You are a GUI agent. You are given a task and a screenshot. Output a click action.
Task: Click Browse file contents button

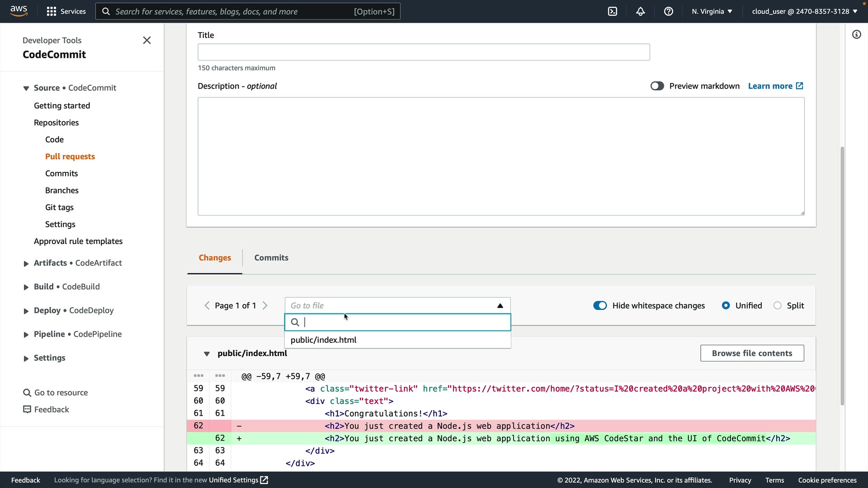tap(752, 353)
